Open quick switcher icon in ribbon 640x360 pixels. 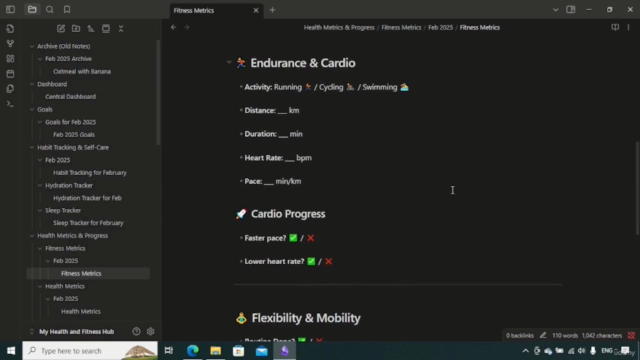[10, 29]
